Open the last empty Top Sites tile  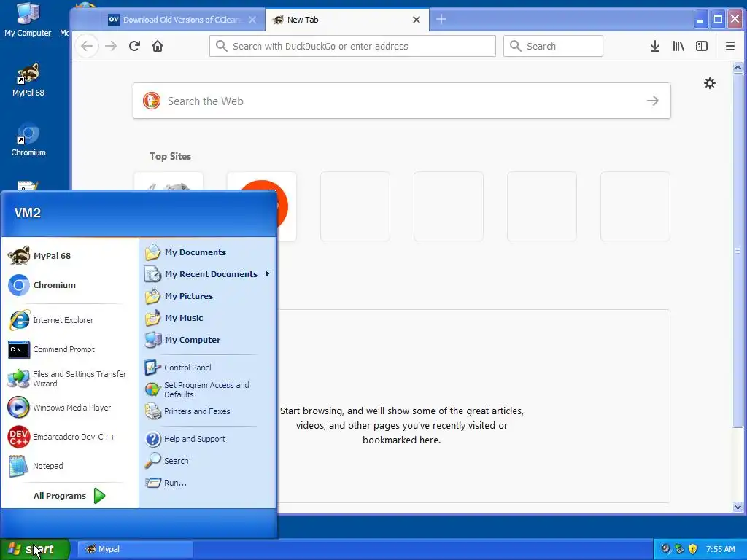click(x=635, y=206)
